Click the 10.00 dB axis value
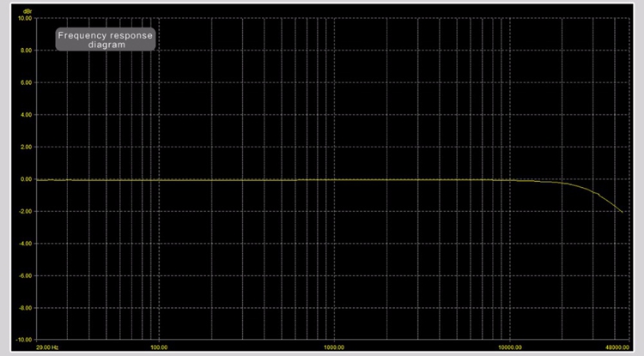Viewport: 644px width, 356px height. (25, 19)
